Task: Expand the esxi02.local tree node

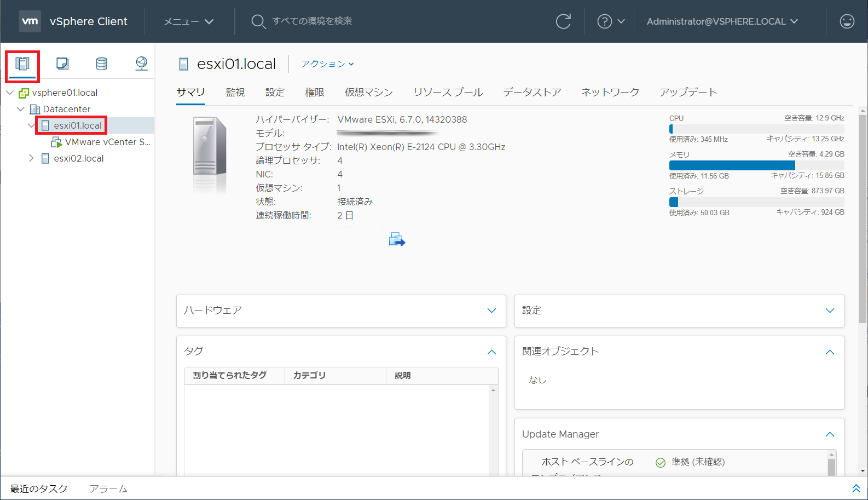Action: 31,158
